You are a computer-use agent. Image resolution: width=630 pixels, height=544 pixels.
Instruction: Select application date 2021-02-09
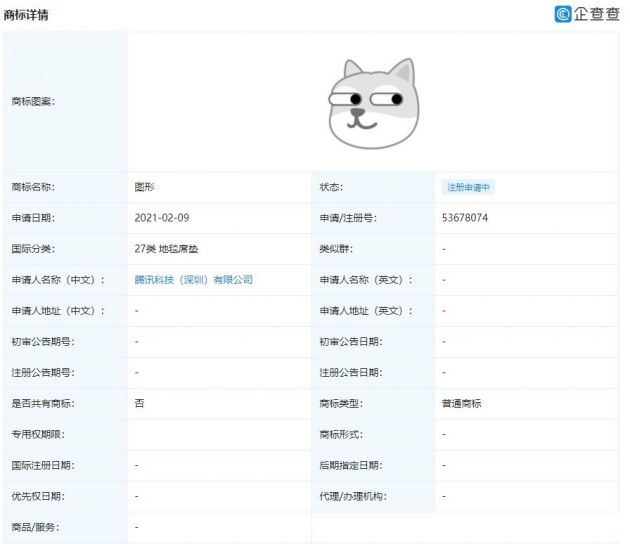coord(162,218)
